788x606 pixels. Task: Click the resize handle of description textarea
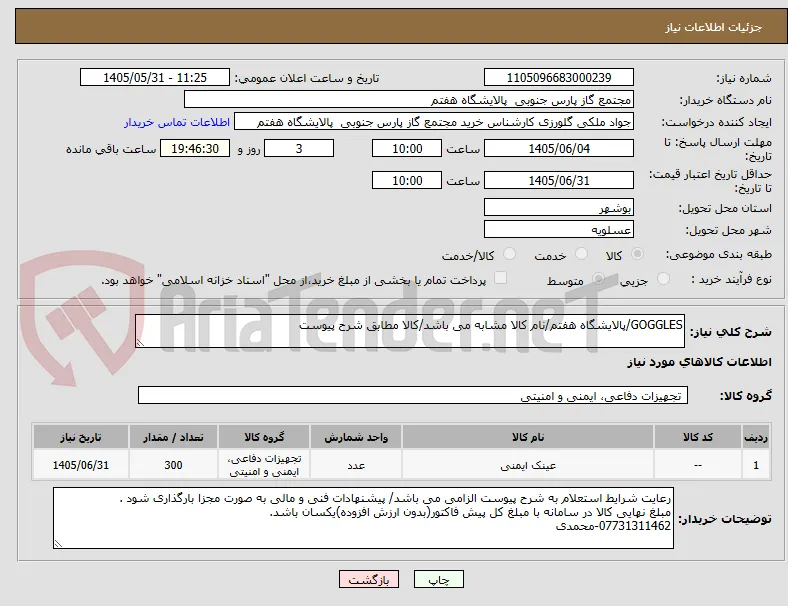point(140,343)
